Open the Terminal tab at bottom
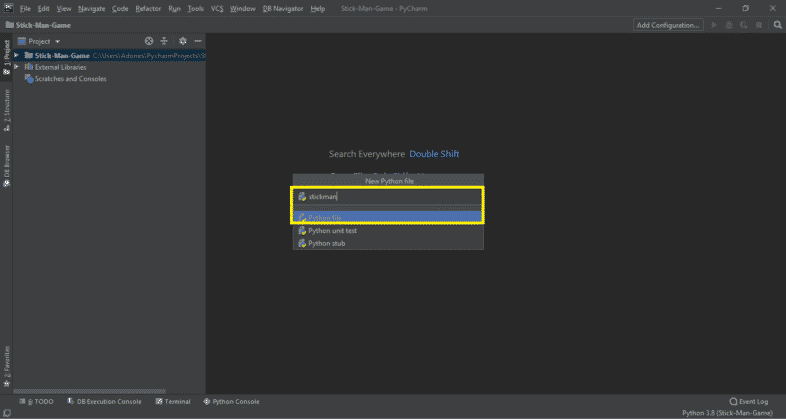Viewport: 786px width, 420px height. (x=173, y=401)
